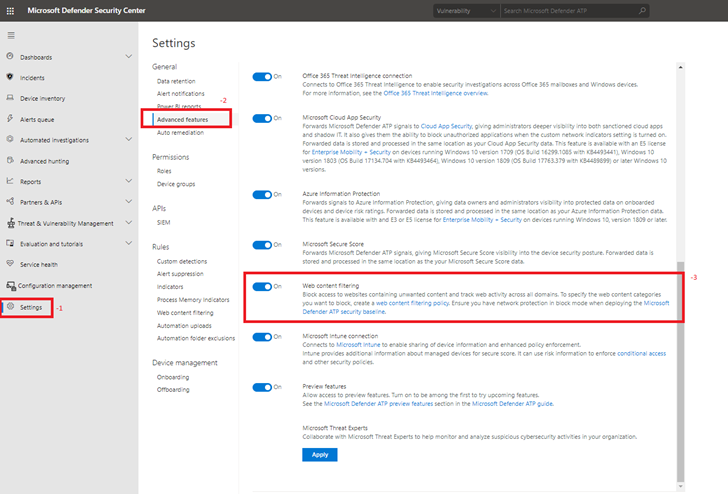
Task: Click the scrollbar down arrow
Action: tap(681, 487)
